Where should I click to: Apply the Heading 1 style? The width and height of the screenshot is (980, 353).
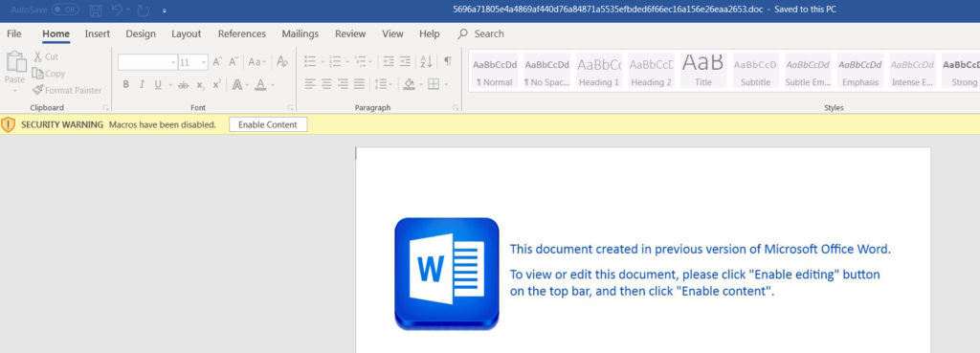tap(599, 71)
